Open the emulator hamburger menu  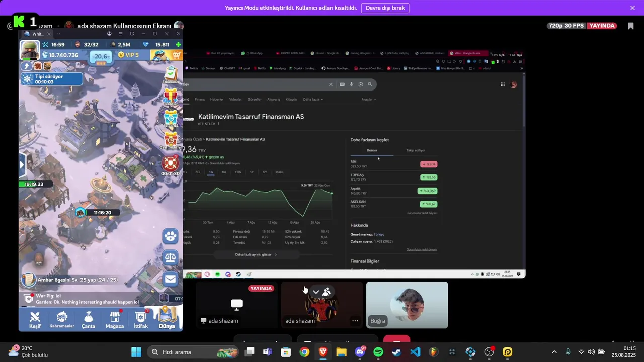tap(121, 34)
